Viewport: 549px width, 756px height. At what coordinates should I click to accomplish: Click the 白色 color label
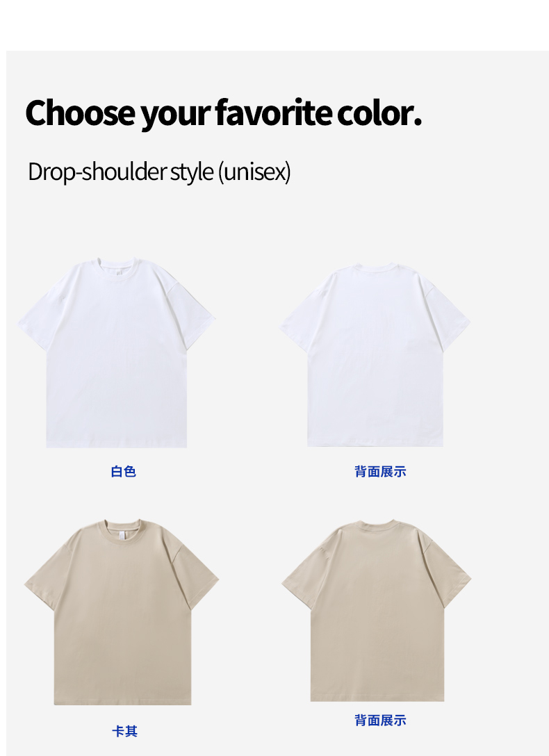pos(124,472)
